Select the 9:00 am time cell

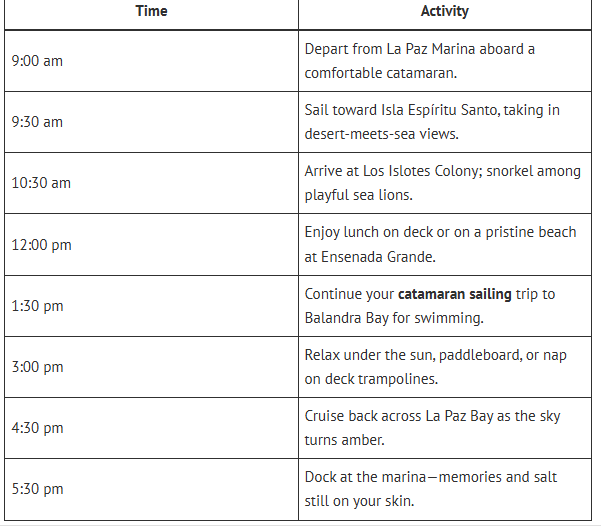coord(37,61)
